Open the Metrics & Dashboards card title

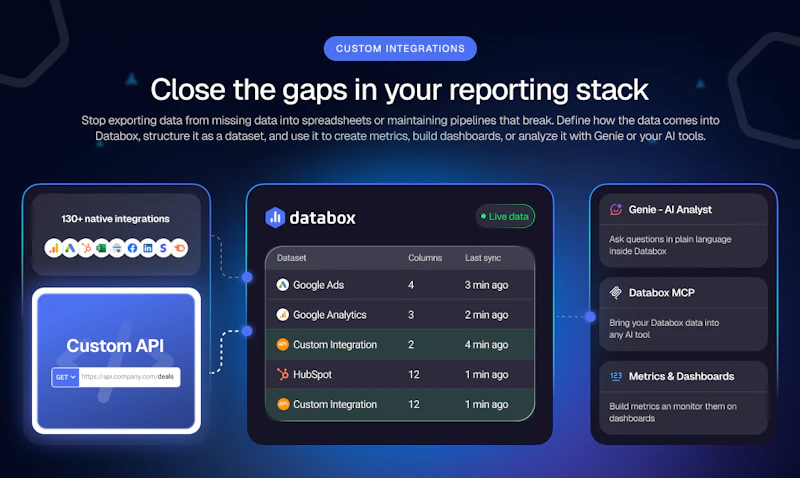(681, 376)
